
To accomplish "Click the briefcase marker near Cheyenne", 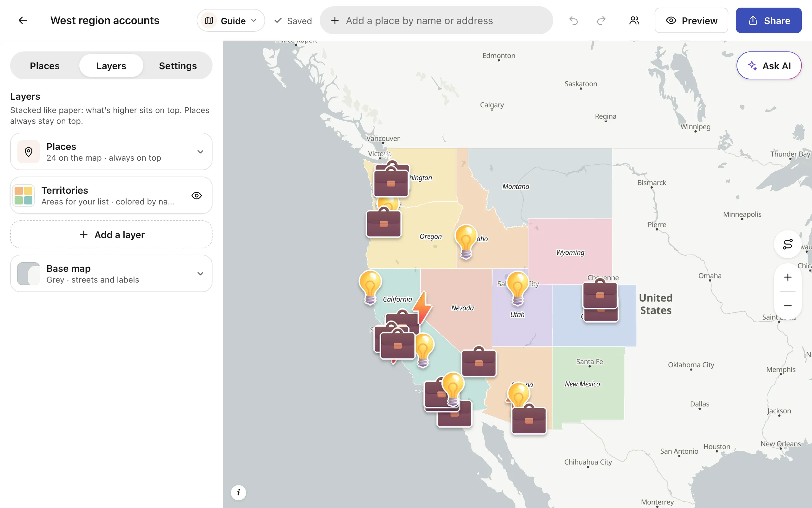I will (600, 293).
